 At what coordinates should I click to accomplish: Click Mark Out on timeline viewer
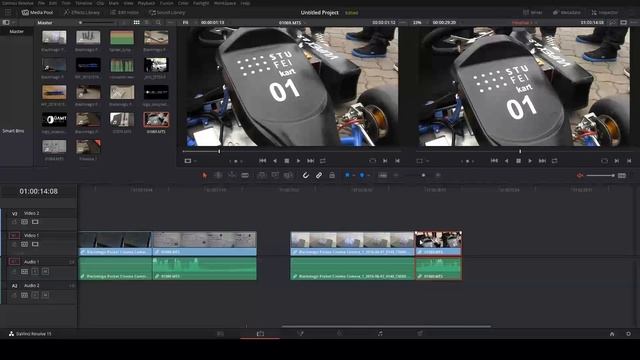click(x=629, y=161)
